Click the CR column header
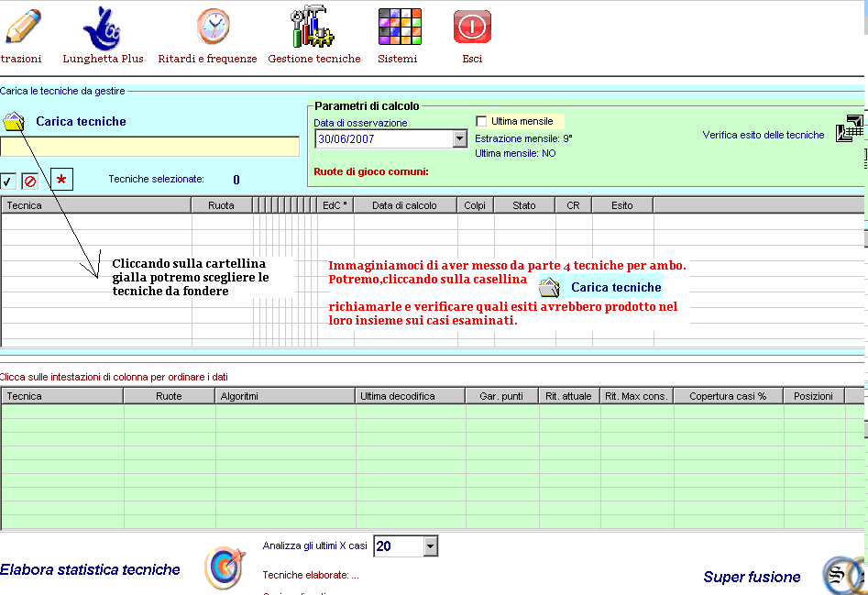The image size is (868, 595). coord(573,205)
